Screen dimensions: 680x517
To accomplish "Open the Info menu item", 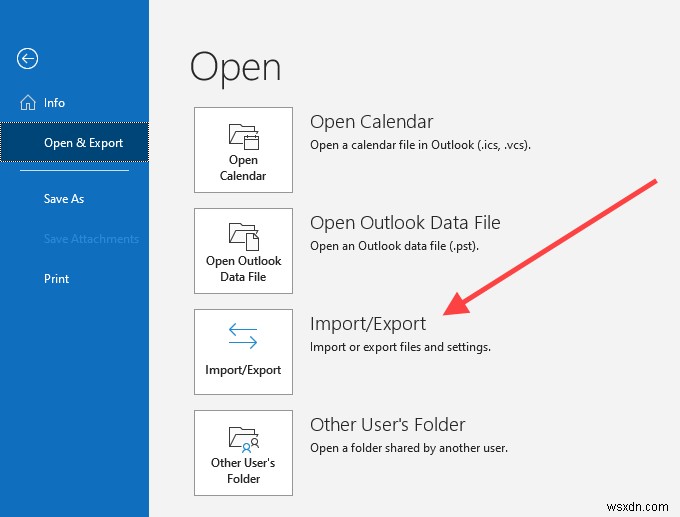I will pyautogui.click(x=54, y=103).
